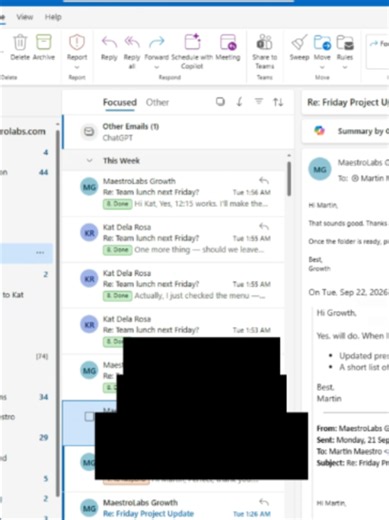389x520 pixels.
Task: Open the Re: Friday Project Update link
Action: [x=148, y=514]
